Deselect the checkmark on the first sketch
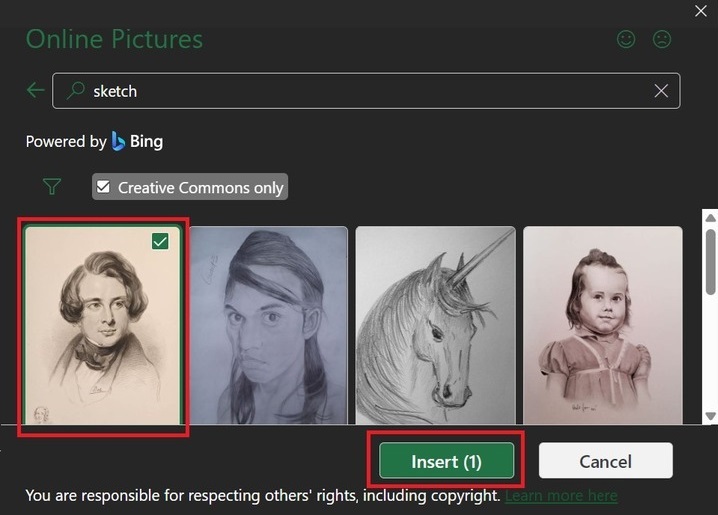The image size is (718, 515). click(x=161, y=241)
